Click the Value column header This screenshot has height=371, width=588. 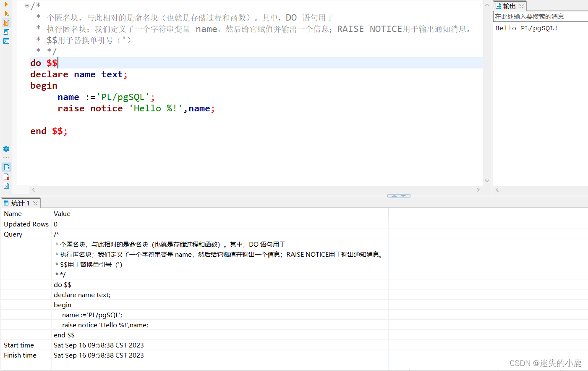(x=62, y=214)
